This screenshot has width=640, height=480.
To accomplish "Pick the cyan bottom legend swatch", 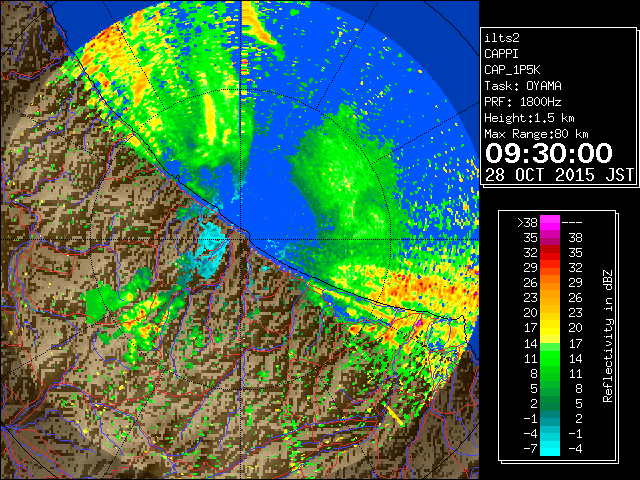I will (550, 448).
